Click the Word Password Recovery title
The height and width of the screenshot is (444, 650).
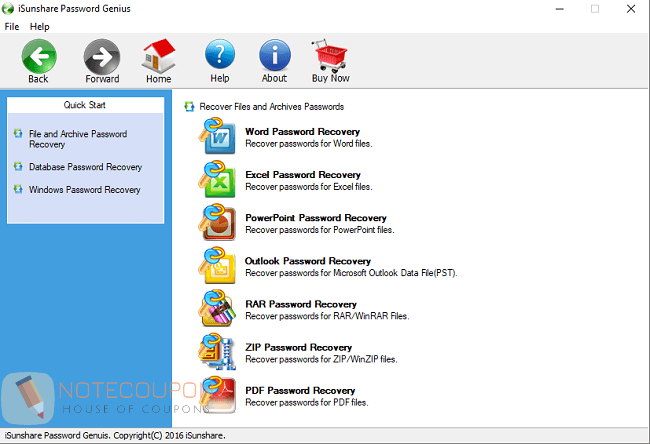[x=303, y=131]
